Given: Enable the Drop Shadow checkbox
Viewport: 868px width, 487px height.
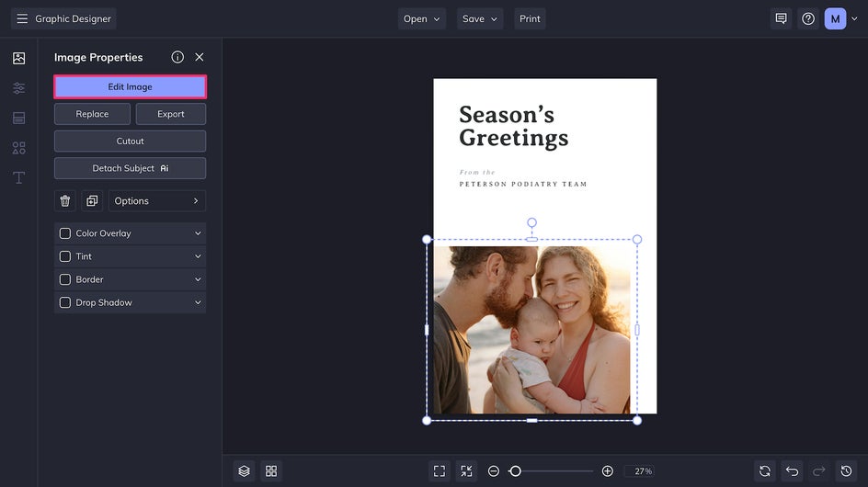Looking at the screenshot, I should coord(64,302).
